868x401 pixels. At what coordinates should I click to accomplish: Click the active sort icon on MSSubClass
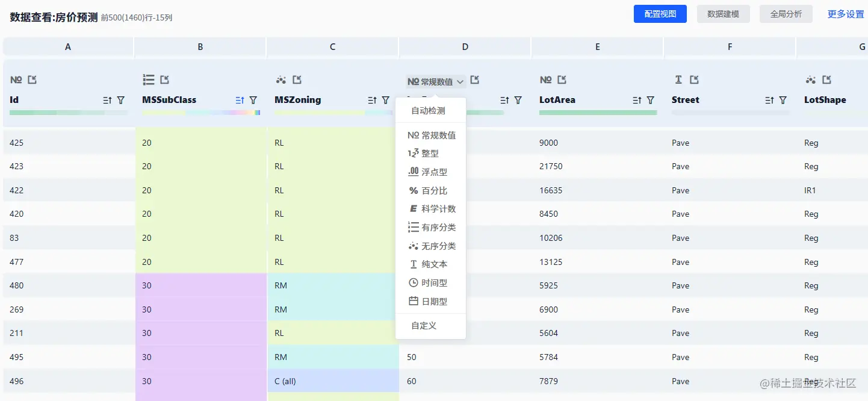[240, 101]
